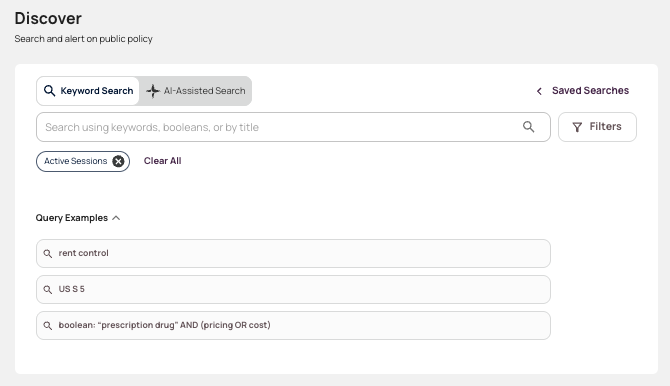Open the Filters button
Viewport: 670px width, 386px height.
pos(597,127)
